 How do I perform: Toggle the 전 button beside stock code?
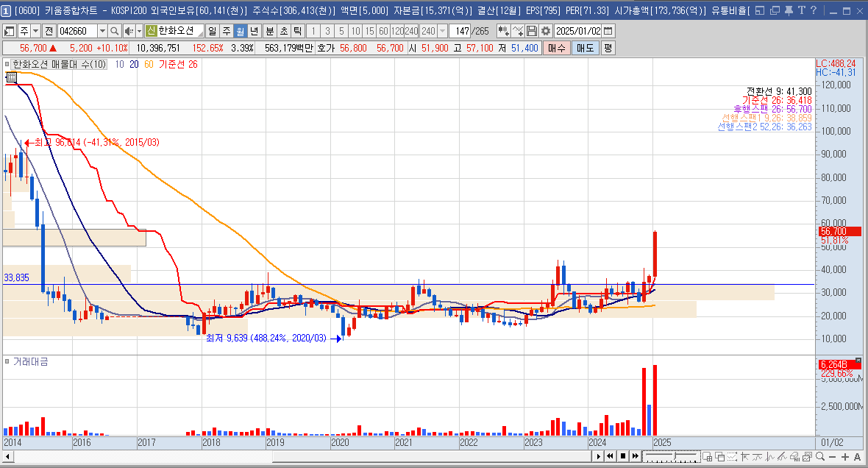pos(49,31)
